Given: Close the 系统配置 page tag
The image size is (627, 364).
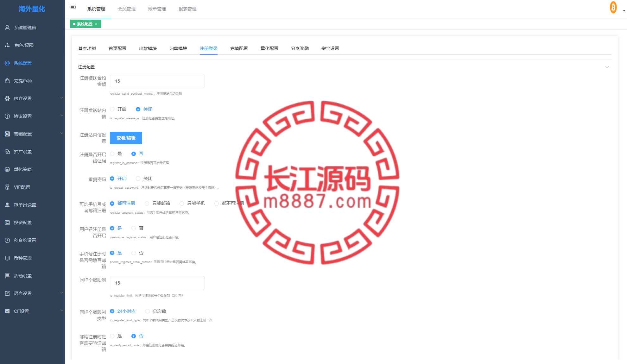Looking at the screenshot, I should (x=96, y=24).
